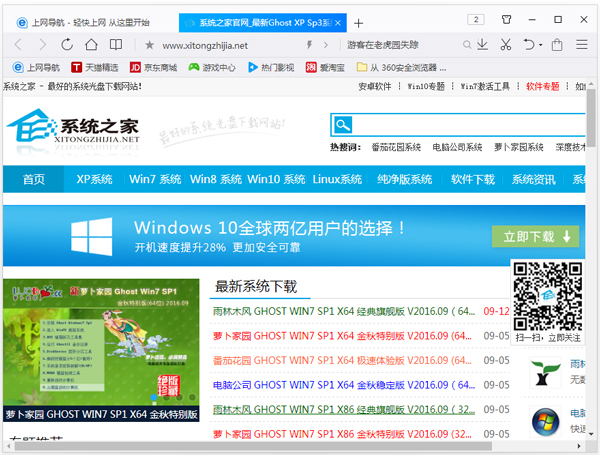The height and width of the screenshot is (455, 600).
Task: Bookmark this page with the star icon
Action: pos(149,45)
